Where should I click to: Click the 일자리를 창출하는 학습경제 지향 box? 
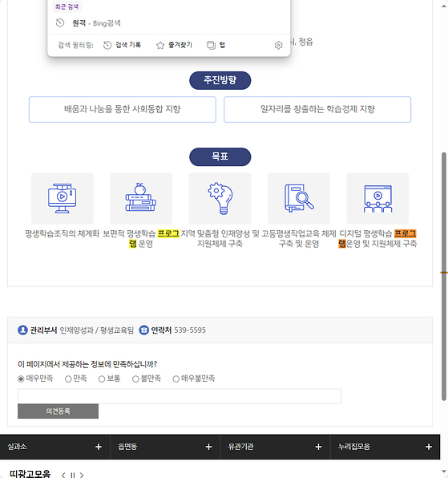pyautogui.click(x=317, y=109)
